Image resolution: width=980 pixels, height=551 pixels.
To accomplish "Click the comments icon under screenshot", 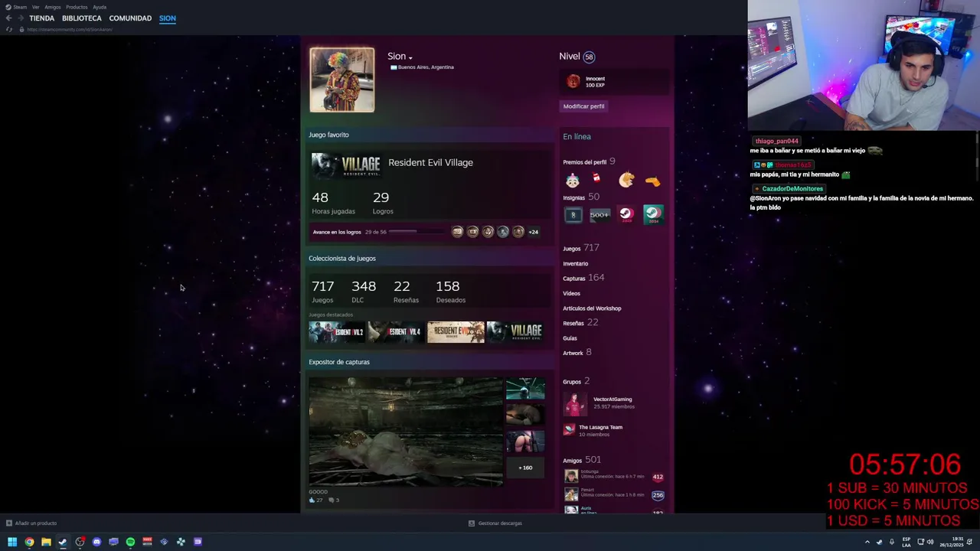I will pyautogui.click(x=332, y=500).
